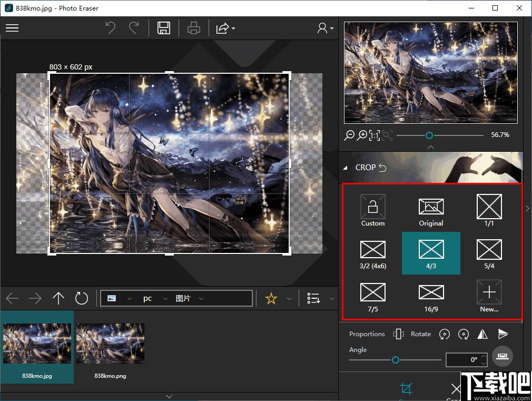Viewport: 532px width, 401px height.
Task: Select the Custom crop ratio
Action: pyautogui.click(x=373, y=210)
